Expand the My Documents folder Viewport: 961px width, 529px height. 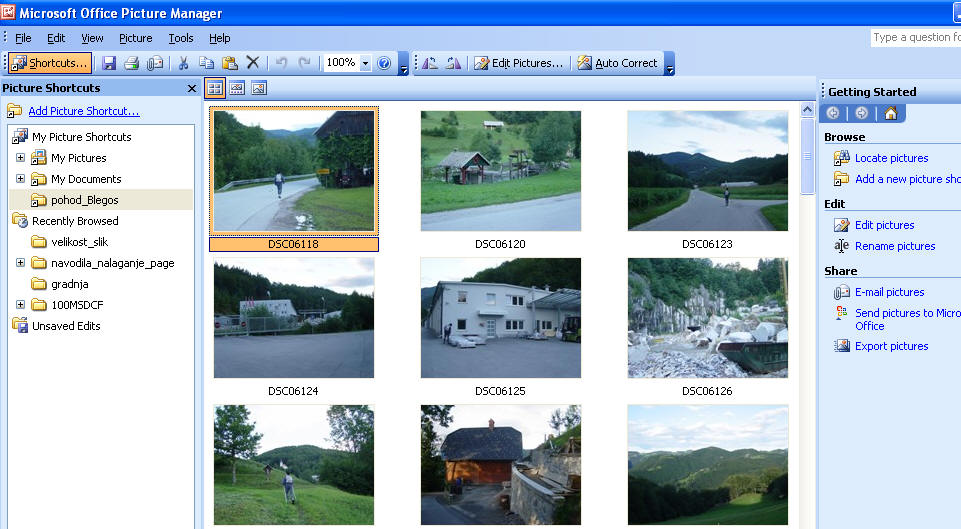pos(20,178)
